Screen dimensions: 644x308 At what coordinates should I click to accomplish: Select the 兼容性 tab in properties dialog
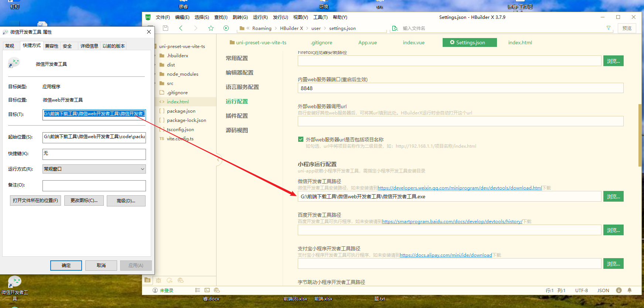[x=52, y=46]
